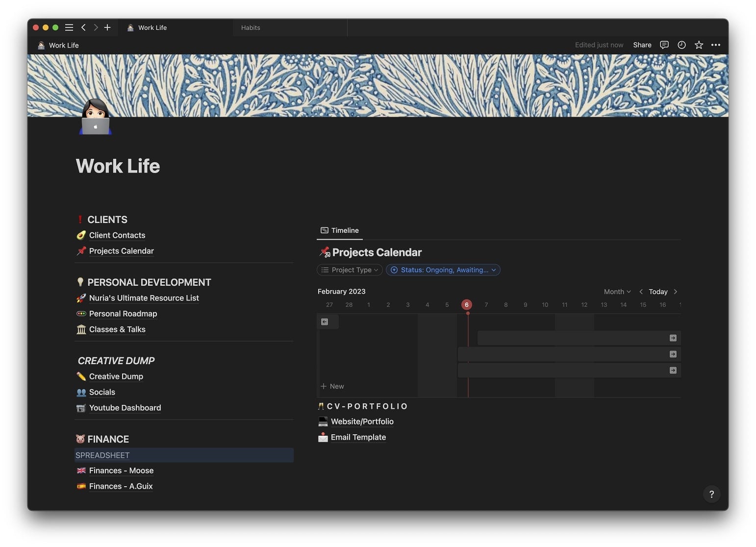Open a timeline entry via its right arrow icon
The height and width of the screenshot is (547, 756).
coord(672,338)
